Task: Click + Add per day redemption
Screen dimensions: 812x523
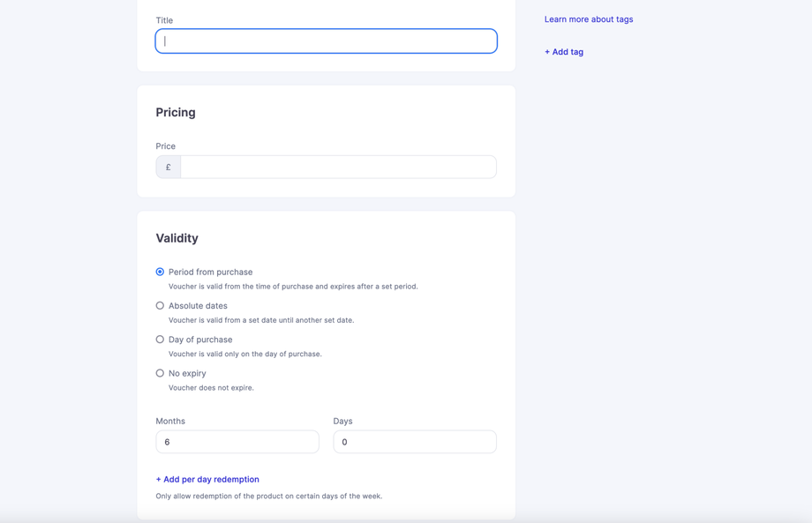Action: point(207,480)
